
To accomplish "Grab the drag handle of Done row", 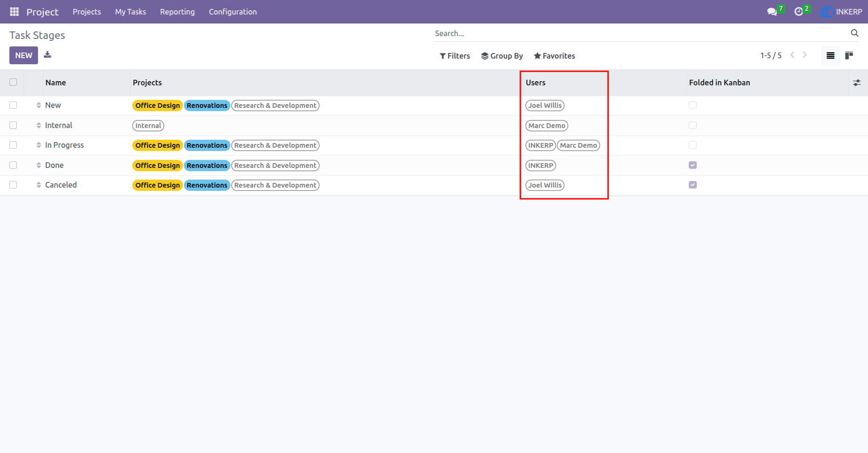I will [38, 165].
